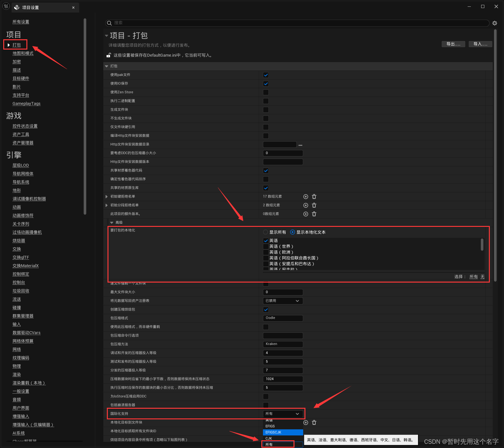Deselect all localizations via 无 link

[x=482, y=277]
